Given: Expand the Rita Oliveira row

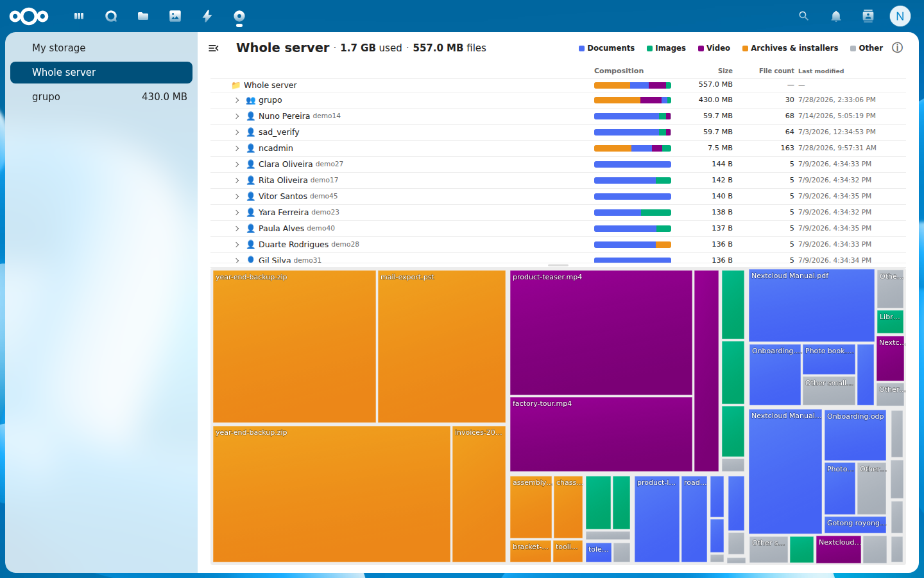Looking at the screenshot, I should (237, 180).
